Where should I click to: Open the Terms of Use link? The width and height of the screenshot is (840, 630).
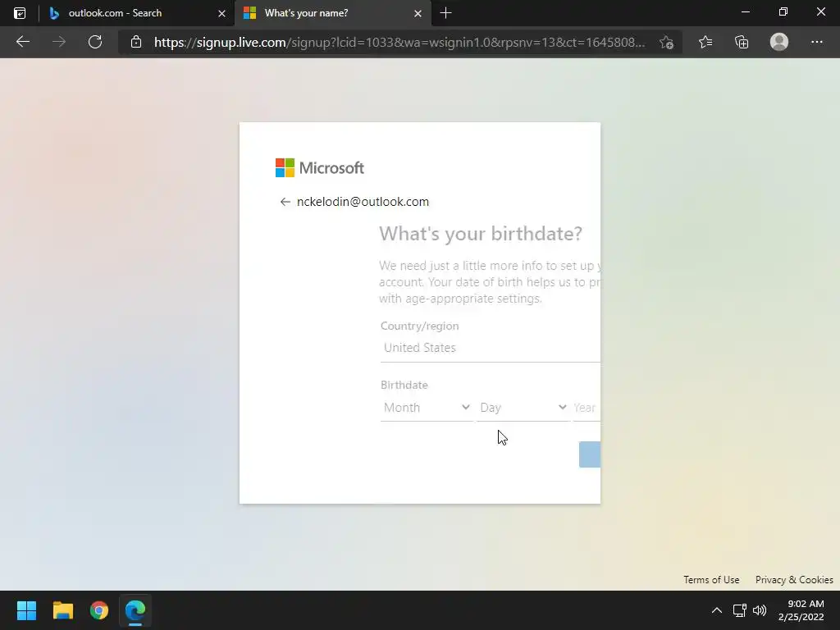[x=711, y=580]
